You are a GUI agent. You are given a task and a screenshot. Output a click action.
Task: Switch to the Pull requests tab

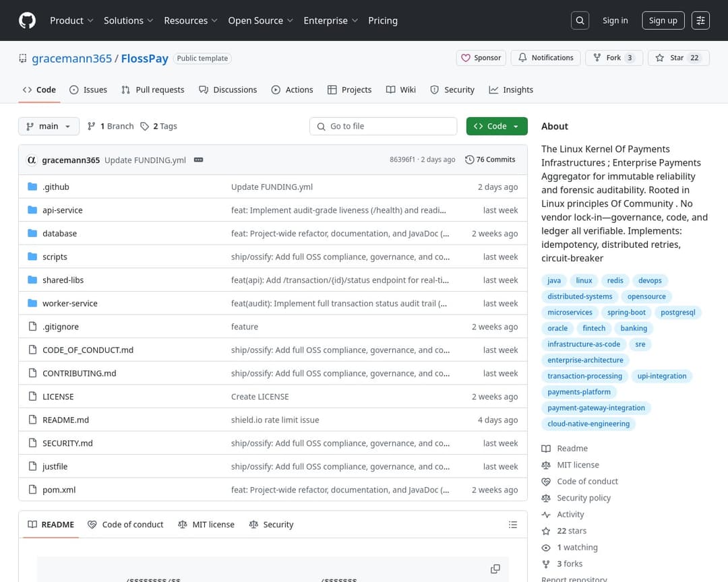click(x=153, y=90)
